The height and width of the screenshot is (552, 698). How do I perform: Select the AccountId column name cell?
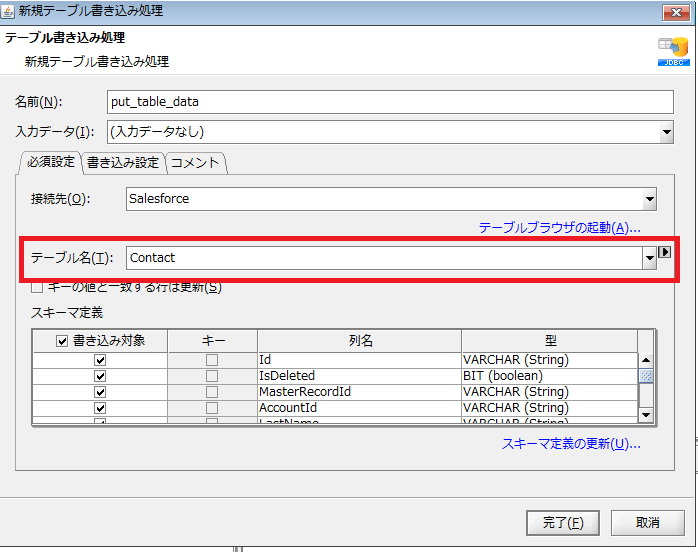click(x=360, y=408)
